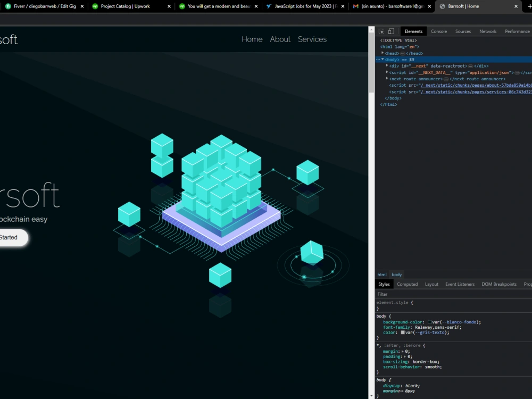
Task: Expand the head element node
Action: (x=383, y=53)
